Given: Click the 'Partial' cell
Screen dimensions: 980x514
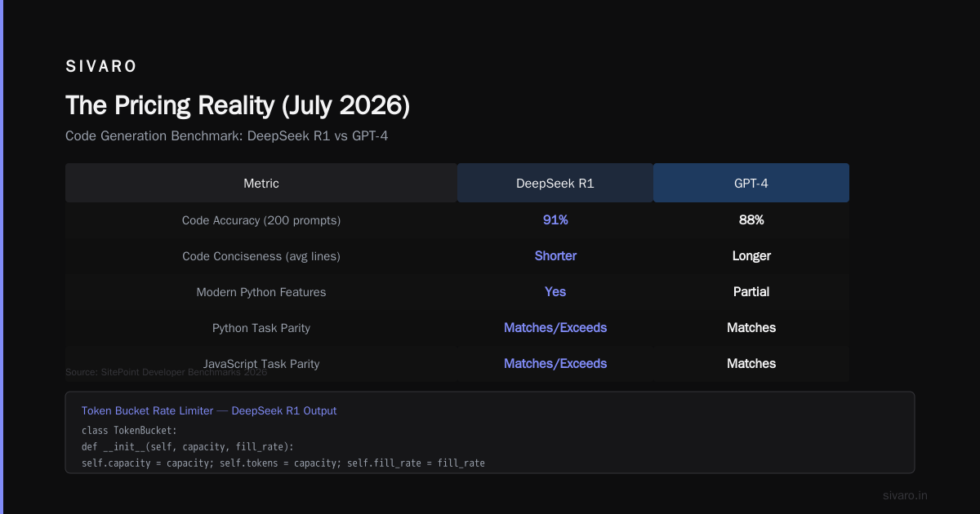Looking at the screenshot, I should (x=751, y=292).
